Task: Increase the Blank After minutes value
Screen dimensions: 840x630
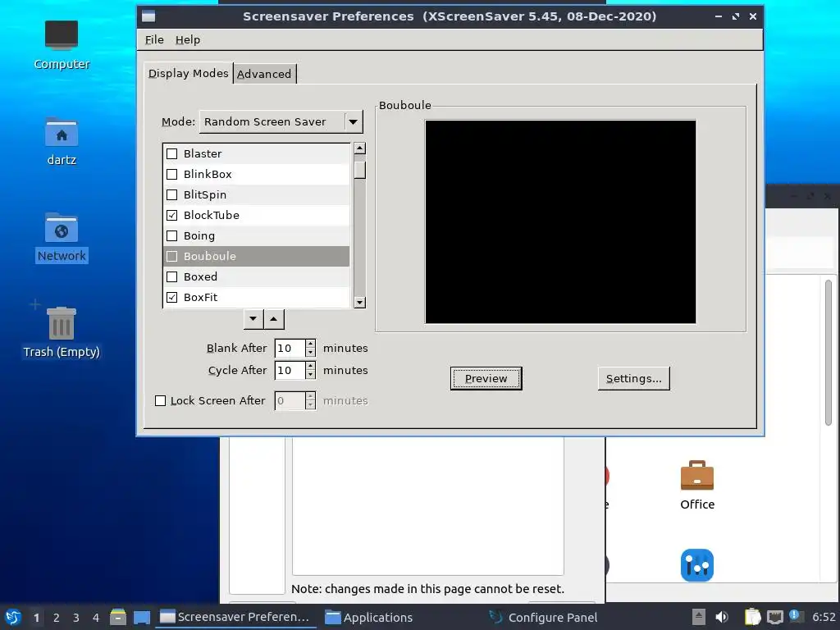Action: [x=310, y=344]
